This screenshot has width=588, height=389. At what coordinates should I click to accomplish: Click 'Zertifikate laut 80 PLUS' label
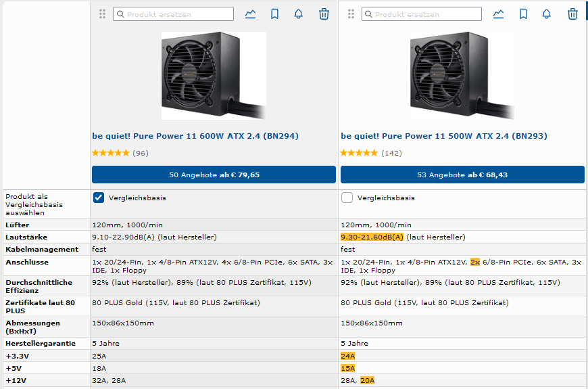(40, 306)
